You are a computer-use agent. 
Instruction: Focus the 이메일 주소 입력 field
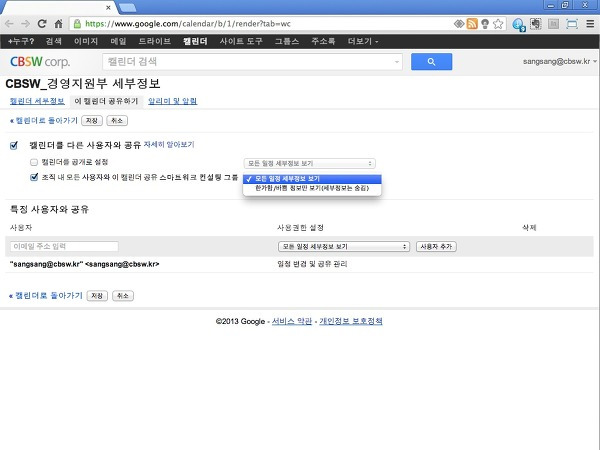(64, 246)
